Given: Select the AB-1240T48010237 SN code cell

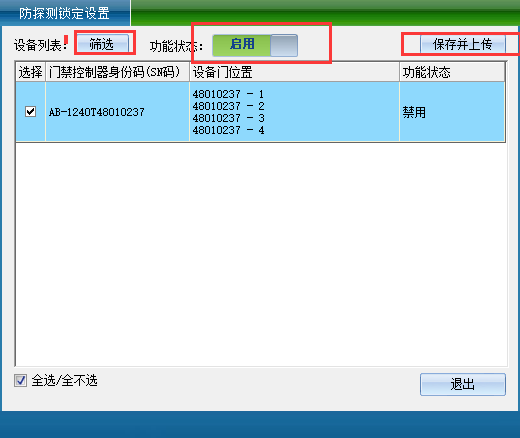Looking at the screenshot, I should (x=117, y=112).
